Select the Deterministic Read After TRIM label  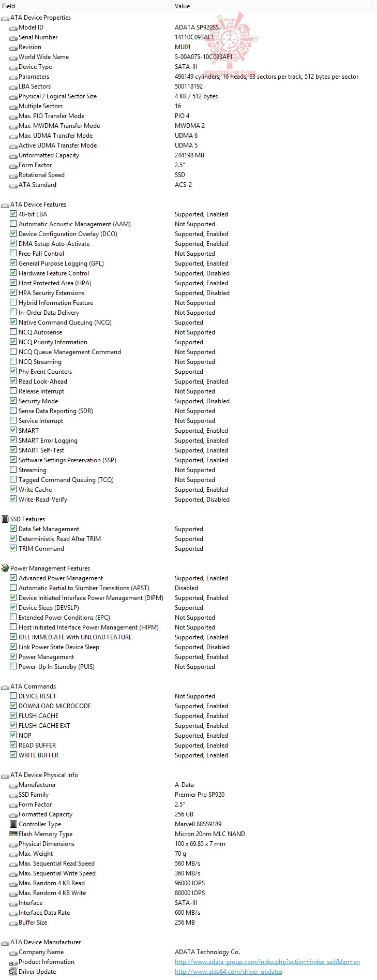(60, 539)
